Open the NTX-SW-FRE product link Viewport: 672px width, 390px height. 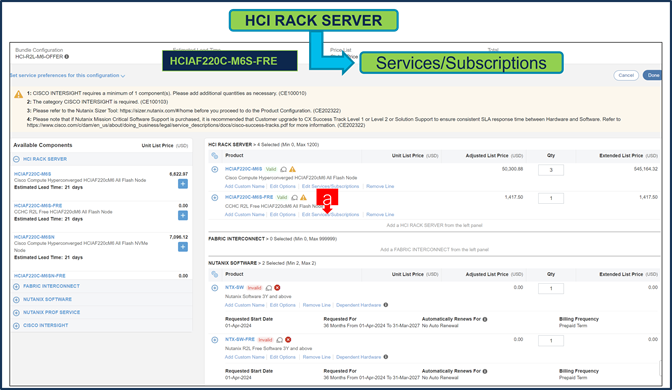click(240, 339)
